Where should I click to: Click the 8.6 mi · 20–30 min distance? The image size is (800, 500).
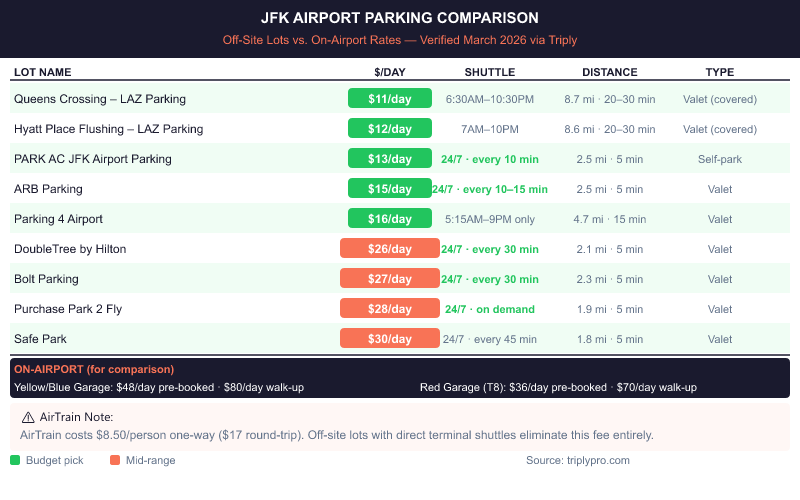click(x=610, y=129)
